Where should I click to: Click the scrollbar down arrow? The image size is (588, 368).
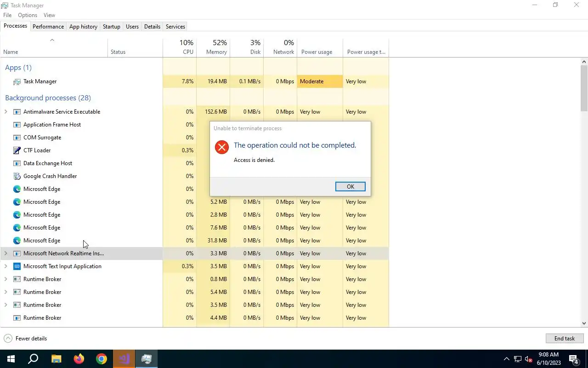tap(584, 323)
